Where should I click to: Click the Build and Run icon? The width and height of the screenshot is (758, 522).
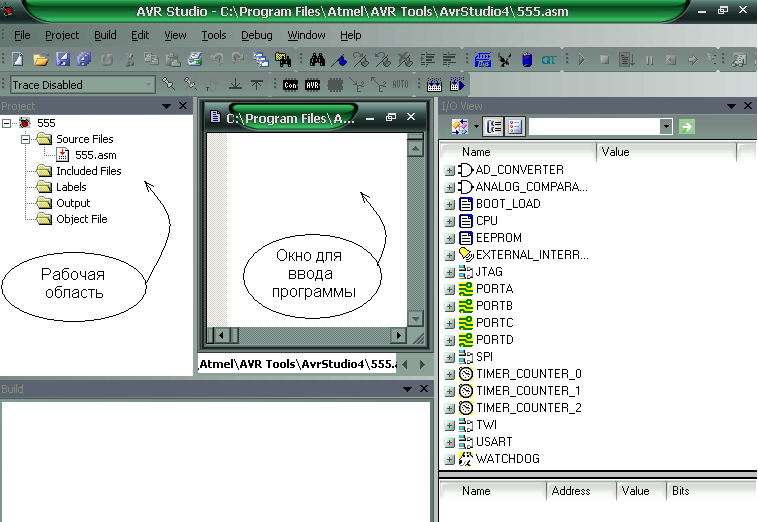457,85
